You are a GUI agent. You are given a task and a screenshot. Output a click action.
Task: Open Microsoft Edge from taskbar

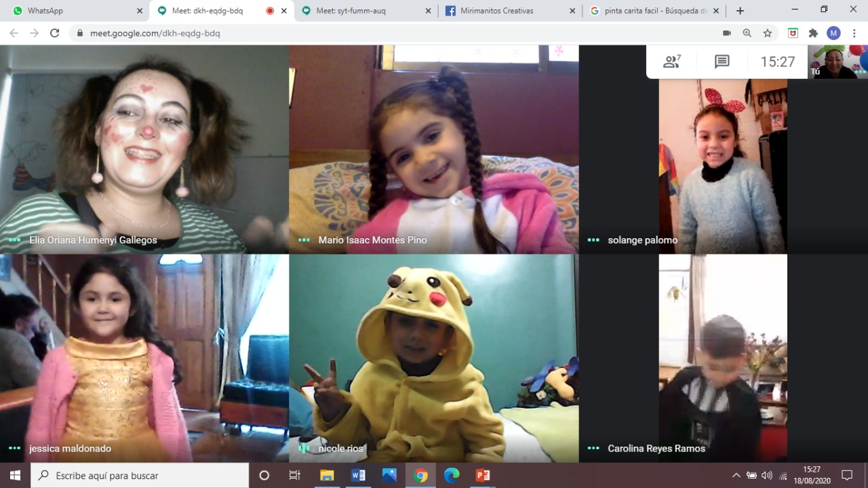[x=452, y=475]
